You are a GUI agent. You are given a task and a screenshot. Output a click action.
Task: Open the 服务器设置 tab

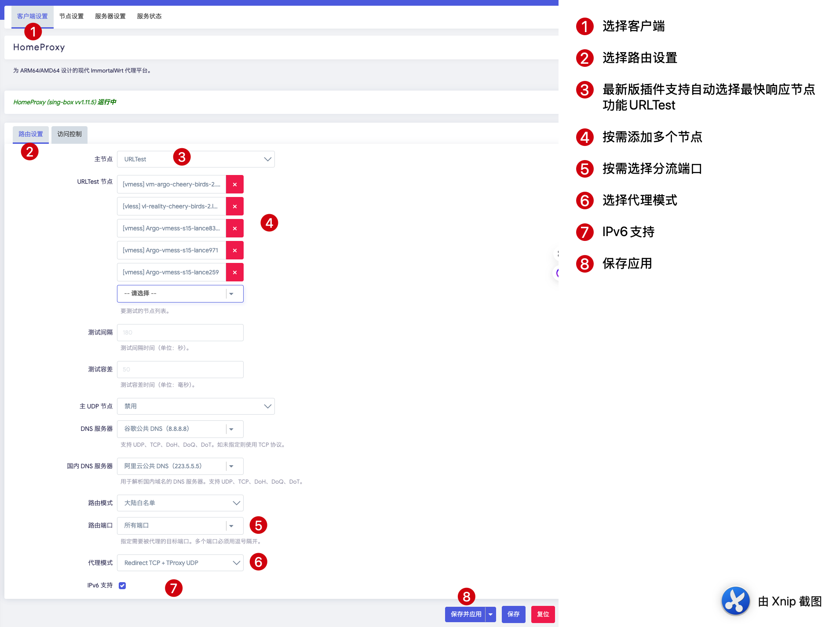tap(110, 16)
